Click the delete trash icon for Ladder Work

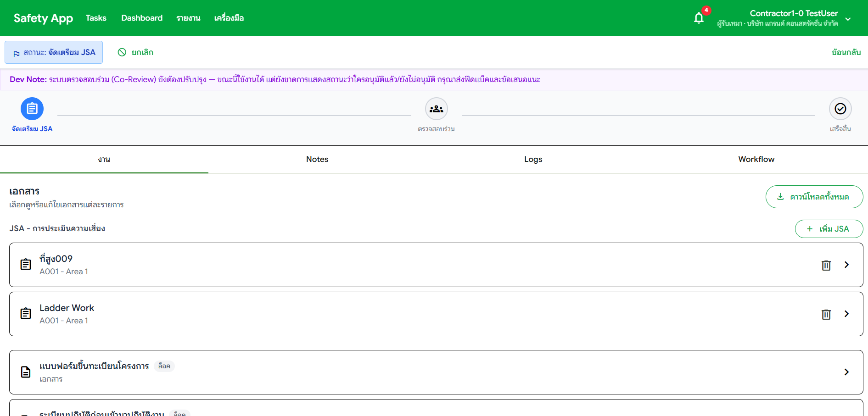coord(826,314)
